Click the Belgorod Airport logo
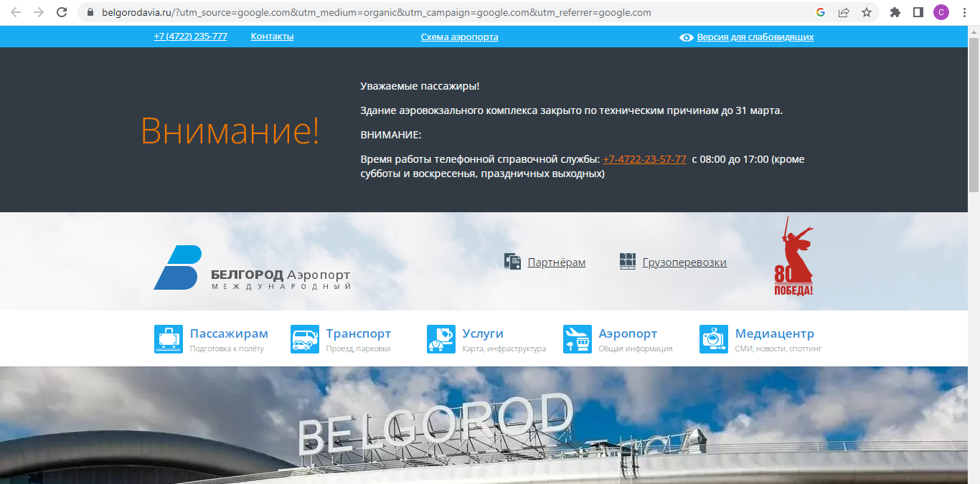This screenshot has height=484, width=980. pos(252,267)
